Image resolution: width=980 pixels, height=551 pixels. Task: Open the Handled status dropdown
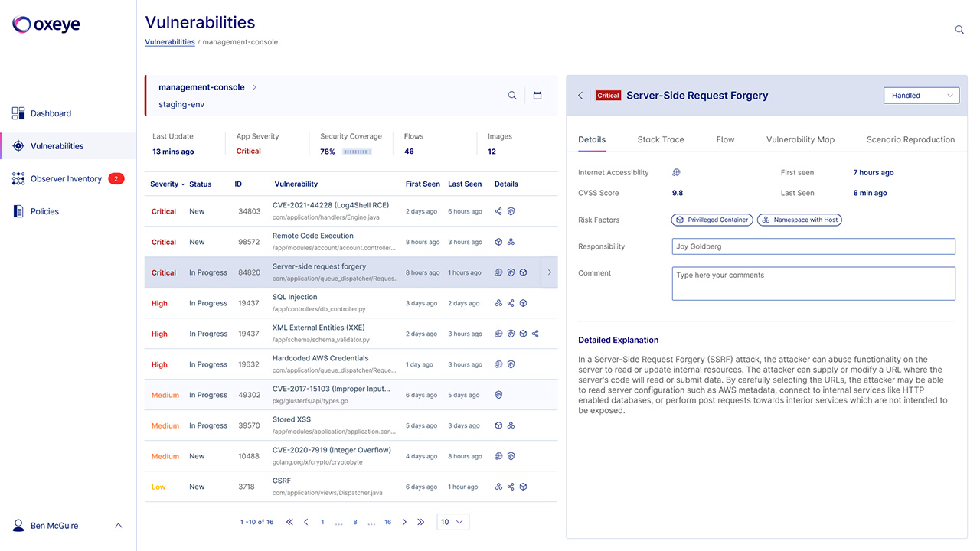click(920, 96)
